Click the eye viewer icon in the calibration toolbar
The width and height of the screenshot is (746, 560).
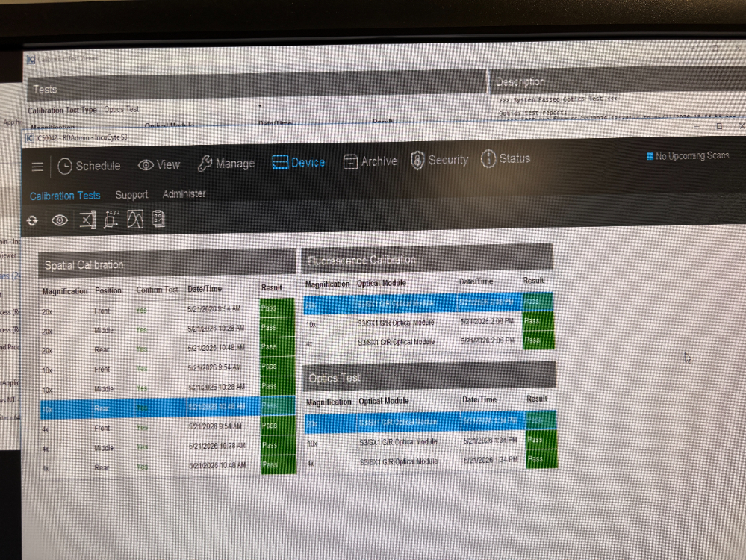tap(60, 220)
